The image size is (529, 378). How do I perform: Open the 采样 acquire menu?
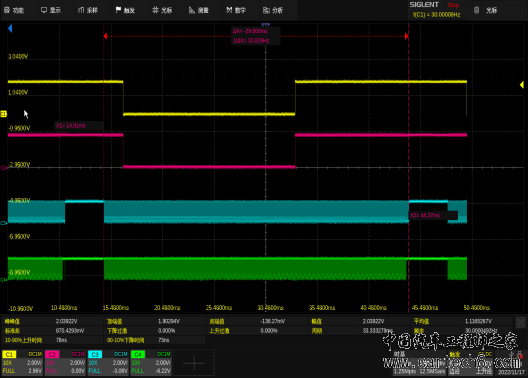tap(88, 10)
